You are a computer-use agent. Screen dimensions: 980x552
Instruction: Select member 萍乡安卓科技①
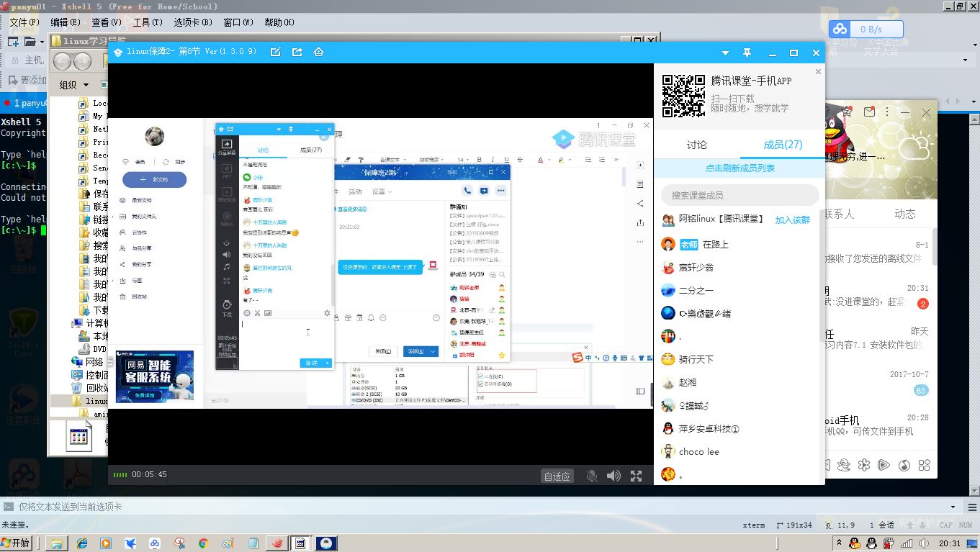coord(740,429)
